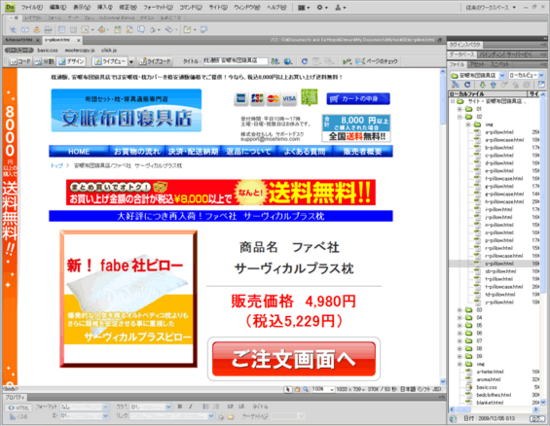Viewport: 550px width, 426px height.
Task: Open the site selector dropdown in Files panel
Action: (x=478, y=75)
